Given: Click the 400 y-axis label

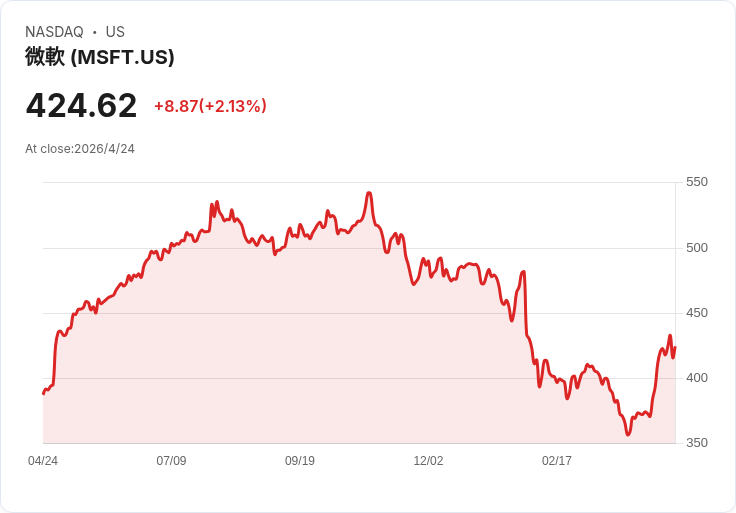Looking at the screenshot, I should click(x=697, y=378).
